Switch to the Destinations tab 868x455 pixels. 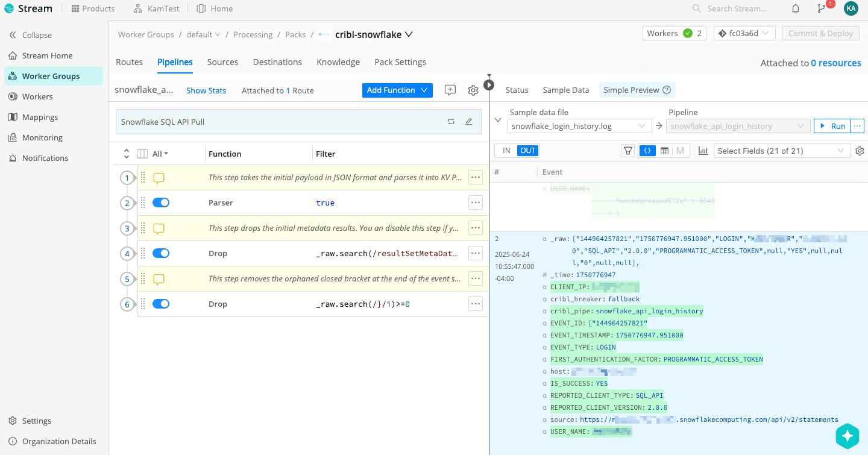(277, 62)
